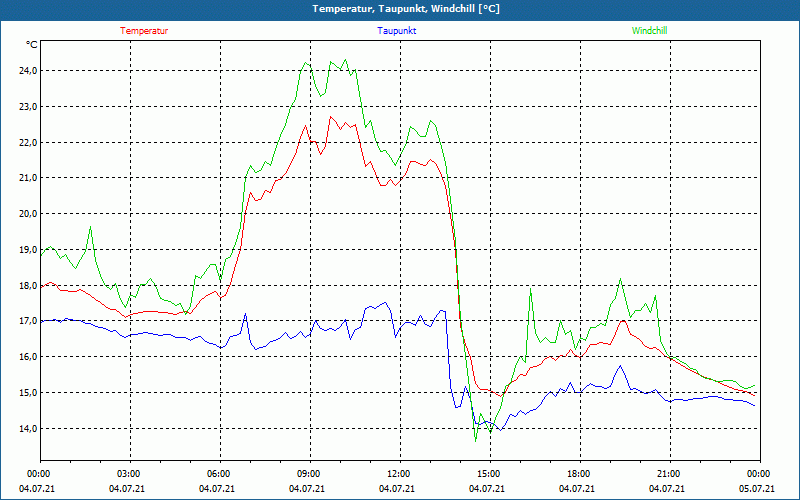Click the chart title 'Temperatur, Taupunkt, Windchill [°C]'

(x=406, y=9)
